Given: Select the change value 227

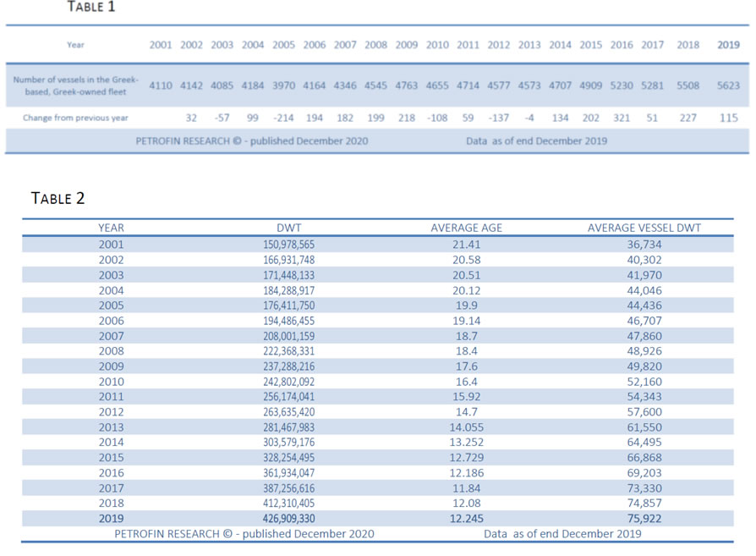Looking at the screenshot, I should (x=688, y=118).
